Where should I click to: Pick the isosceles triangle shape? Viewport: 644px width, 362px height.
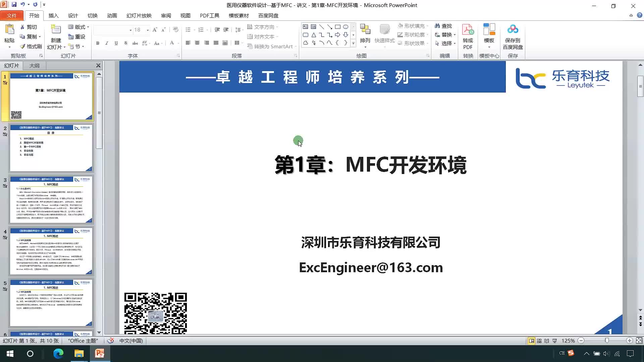(x=314, y=35)
